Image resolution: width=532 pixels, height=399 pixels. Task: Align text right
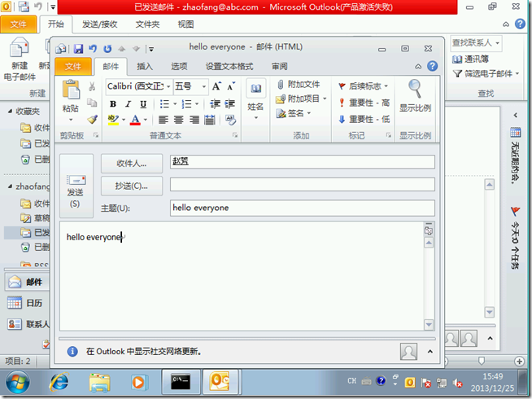click(x=194, y=120)
